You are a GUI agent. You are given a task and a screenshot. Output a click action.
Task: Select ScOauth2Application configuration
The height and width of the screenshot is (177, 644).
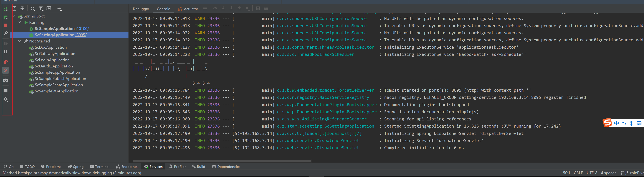(x=54, y=66)
